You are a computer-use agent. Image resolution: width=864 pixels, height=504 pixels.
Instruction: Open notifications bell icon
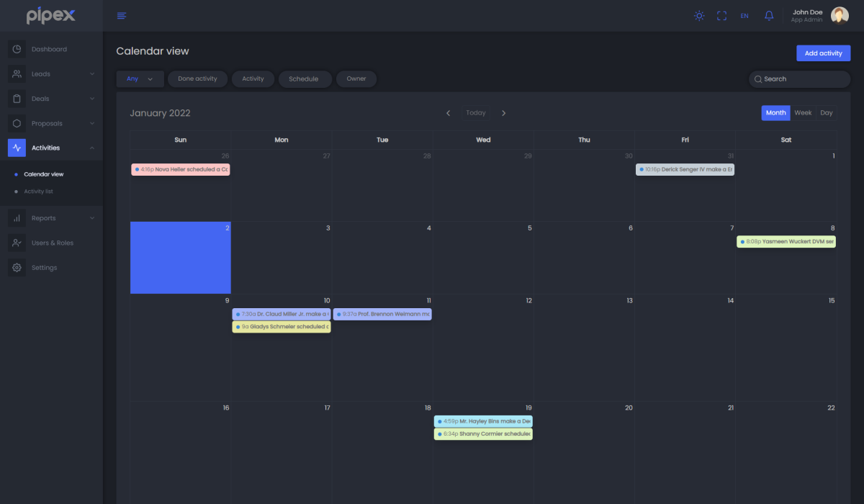pyautogui.click(x=769, y=16)
